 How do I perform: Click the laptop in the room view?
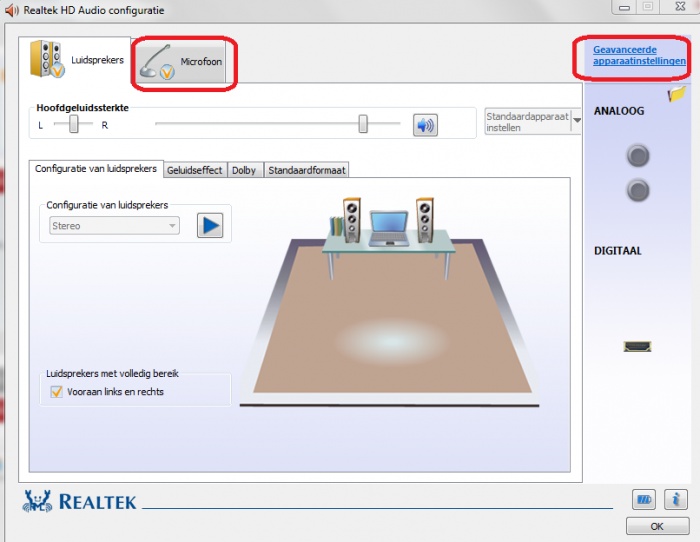[x=389, y=228]
